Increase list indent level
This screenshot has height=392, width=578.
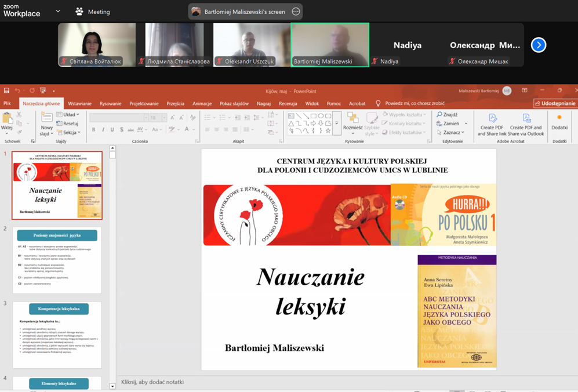pyautogui.click(x=246, y=118)
